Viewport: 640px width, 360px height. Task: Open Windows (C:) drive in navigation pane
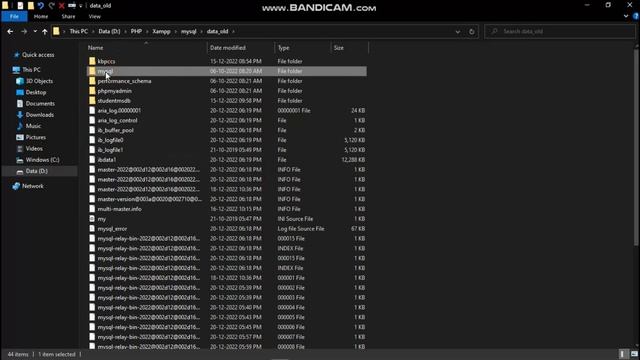[x=42, y=160]
